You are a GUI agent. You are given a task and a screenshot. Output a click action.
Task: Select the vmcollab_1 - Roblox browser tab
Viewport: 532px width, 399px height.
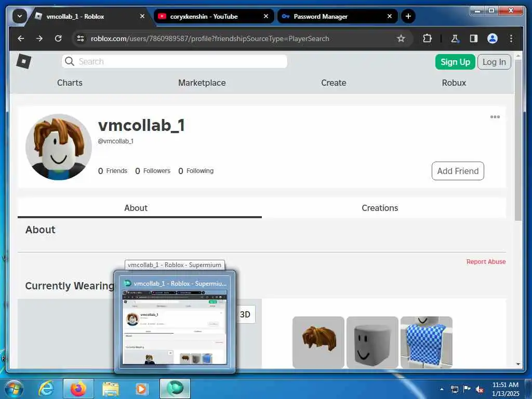91,16
